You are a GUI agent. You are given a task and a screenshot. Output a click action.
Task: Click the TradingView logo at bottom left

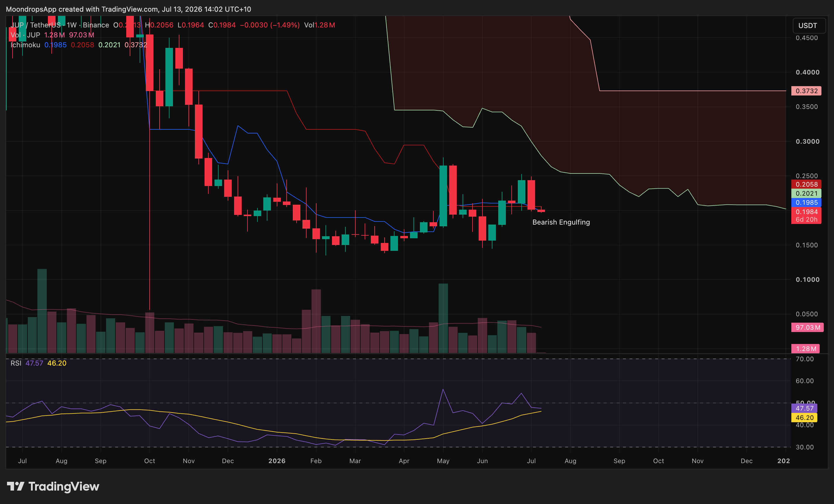(53, 486)
